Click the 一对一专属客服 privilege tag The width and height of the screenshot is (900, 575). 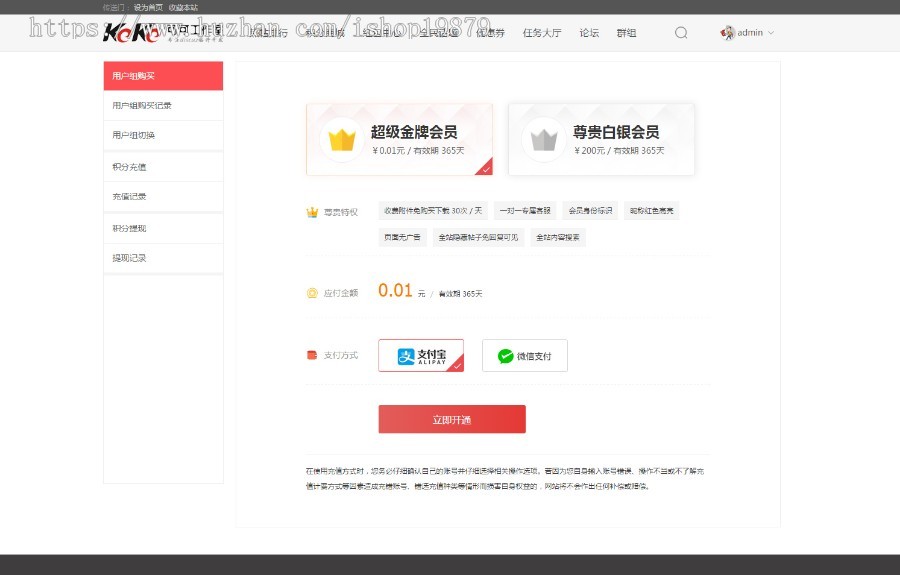pos(525,211)
